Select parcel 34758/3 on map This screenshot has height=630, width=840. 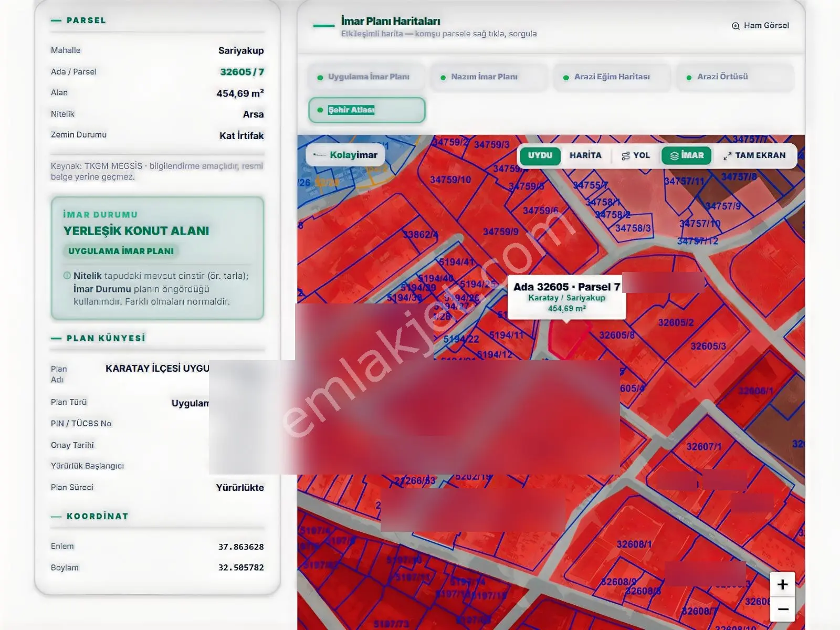point(633,228)
